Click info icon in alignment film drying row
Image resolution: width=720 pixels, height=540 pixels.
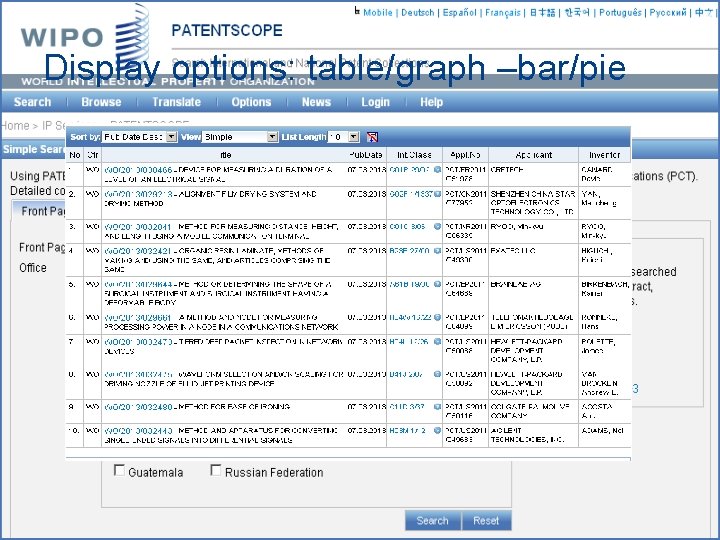(437, 194)
